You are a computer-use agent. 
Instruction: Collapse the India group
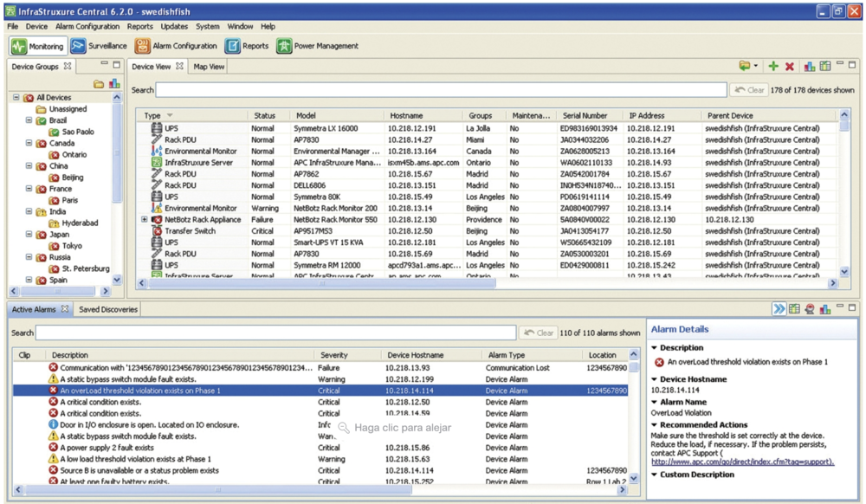tap(29, 211)
